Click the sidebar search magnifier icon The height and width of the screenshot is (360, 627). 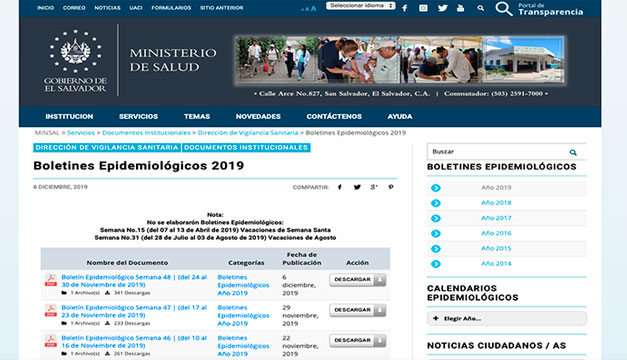[x=573, y=152]
